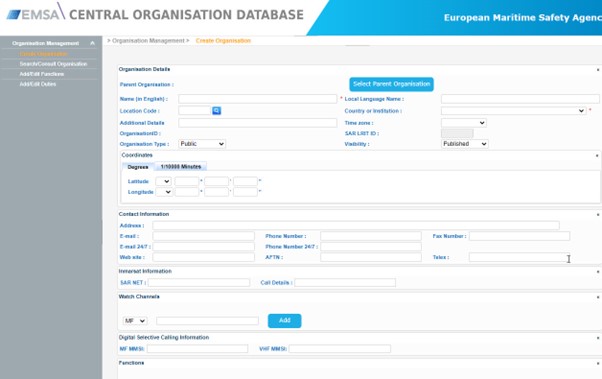The height and width of the screenshot is (379, 602).
Task: Click the Parent Organisation label
Action: coord(147,84)
